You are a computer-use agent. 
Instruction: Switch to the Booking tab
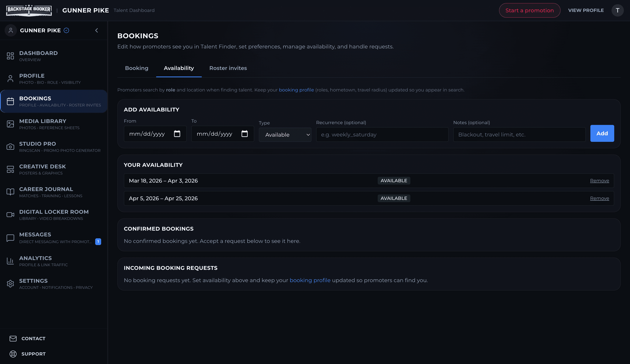(x=137, y=68)
